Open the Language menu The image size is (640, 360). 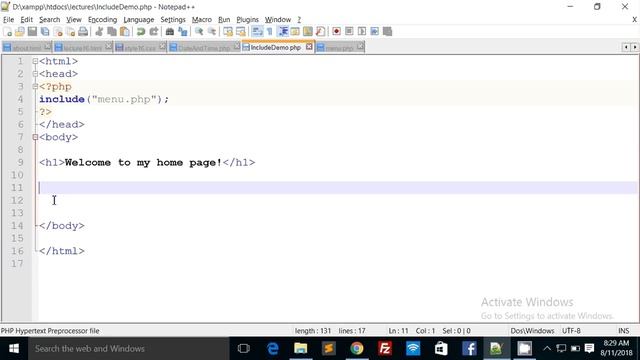click(139, 20)
